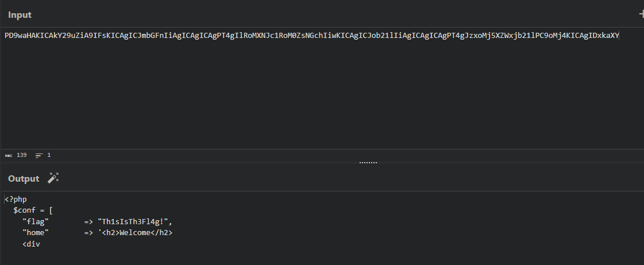Image resolution: width=644 pixels, height=265 pixels.
Task: Click the "<div" line in output
Action: pyautogui.click(x=31, y=244)
